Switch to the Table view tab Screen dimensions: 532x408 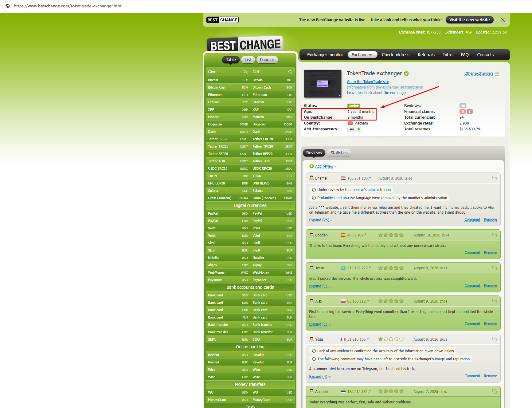[x=231, y=60]
